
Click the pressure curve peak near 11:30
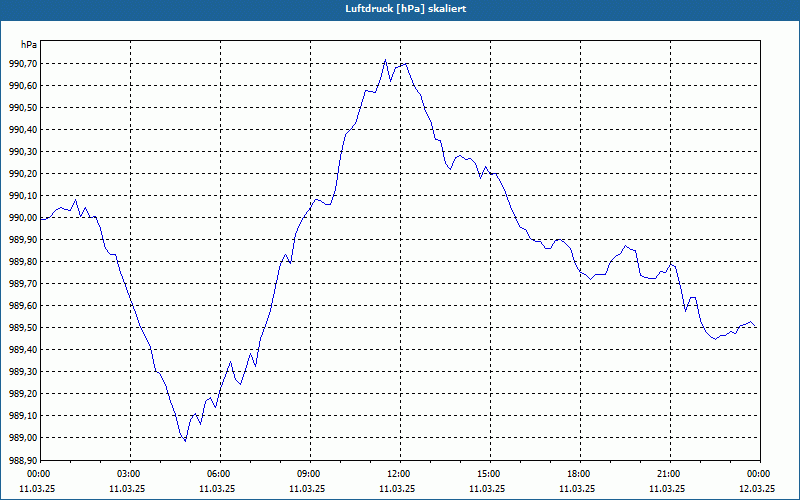(385, 60)
